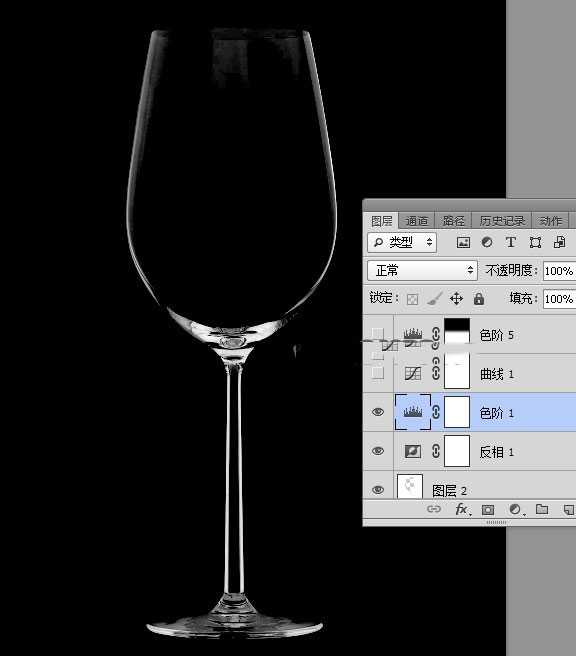This screenshot has height=656, width=576.
Task: Select the 图层 2 layer thumbnail
Action: (x=410, y=486)
